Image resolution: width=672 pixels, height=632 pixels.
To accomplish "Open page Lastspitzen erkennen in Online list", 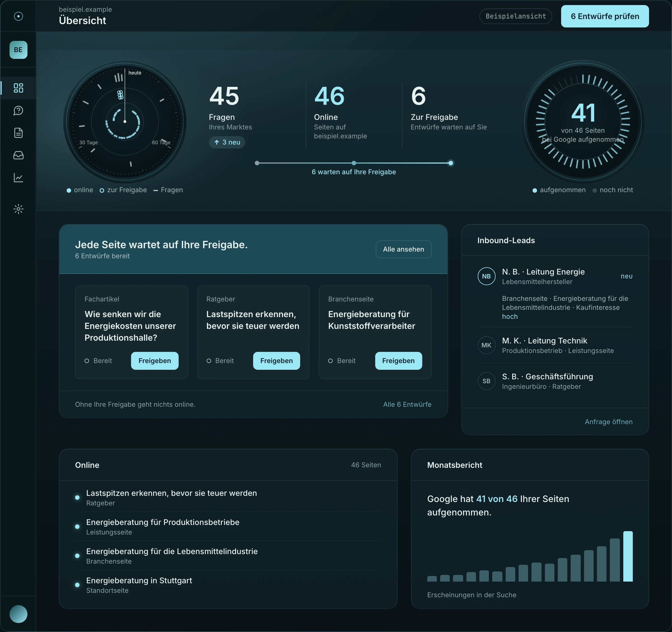I will 228,498.
